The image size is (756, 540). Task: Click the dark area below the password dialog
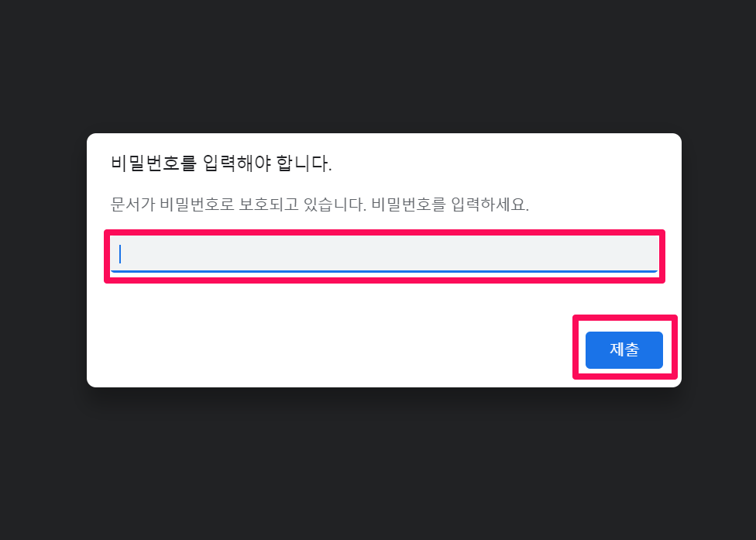pyautogui.click(x=378, y=463)
